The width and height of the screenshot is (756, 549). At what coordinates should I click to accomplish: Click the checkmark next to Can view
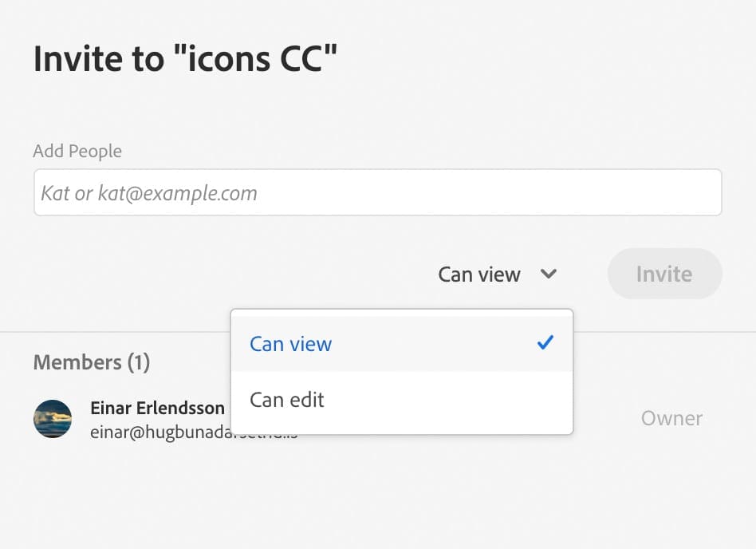click(x=545, y=343)
